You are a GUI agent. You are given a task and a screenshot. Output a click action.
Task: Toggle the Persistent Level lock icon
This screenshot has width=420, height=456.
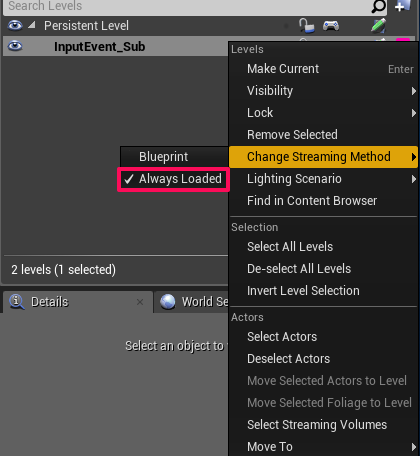306,26
